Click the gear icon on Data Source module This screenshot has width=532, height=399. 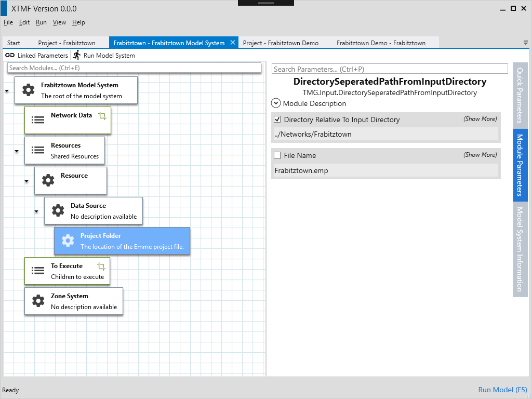tap(58, 211)
